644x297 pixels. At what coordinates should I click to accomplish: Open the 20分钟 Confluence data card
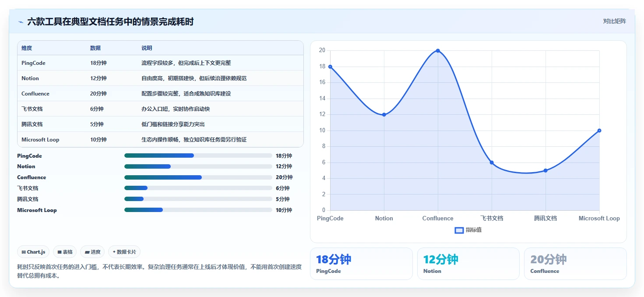tap(575, 264)
